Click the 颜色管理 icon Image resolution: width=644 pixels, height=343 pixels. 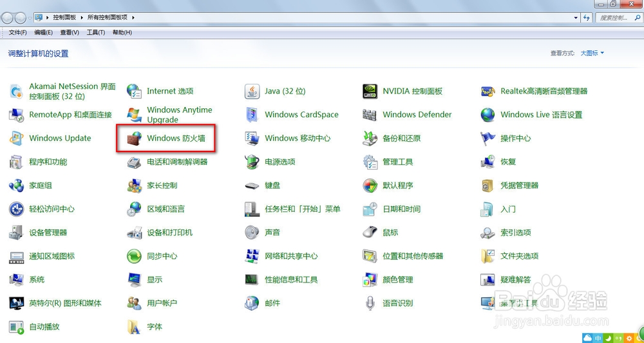click(370, 280)
